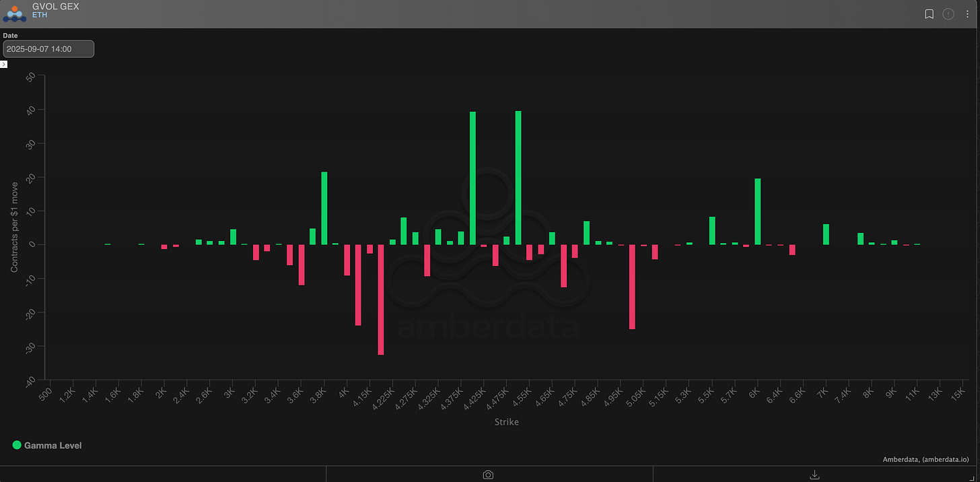Bookmark this GVOL GEX chart
The width and height of the screenshot is (980, 482).
(x=929, y=13)
